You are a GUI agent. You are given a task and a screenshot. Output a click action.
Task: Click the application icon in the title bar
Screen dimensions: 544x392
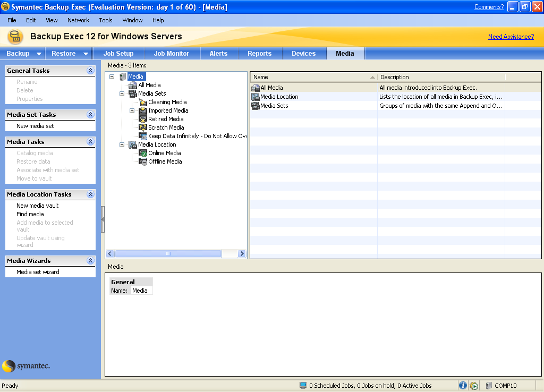[5, 6]
